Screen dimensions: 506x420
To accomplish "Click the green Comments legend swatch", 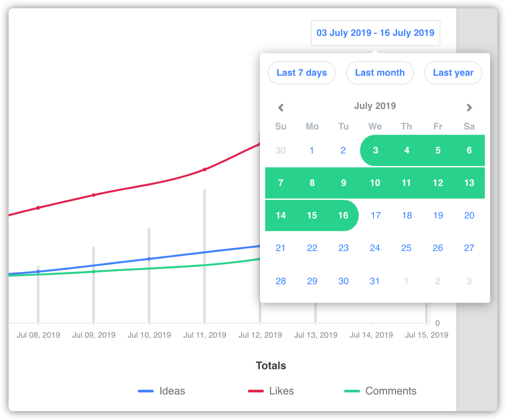I will tap(352, 391).
